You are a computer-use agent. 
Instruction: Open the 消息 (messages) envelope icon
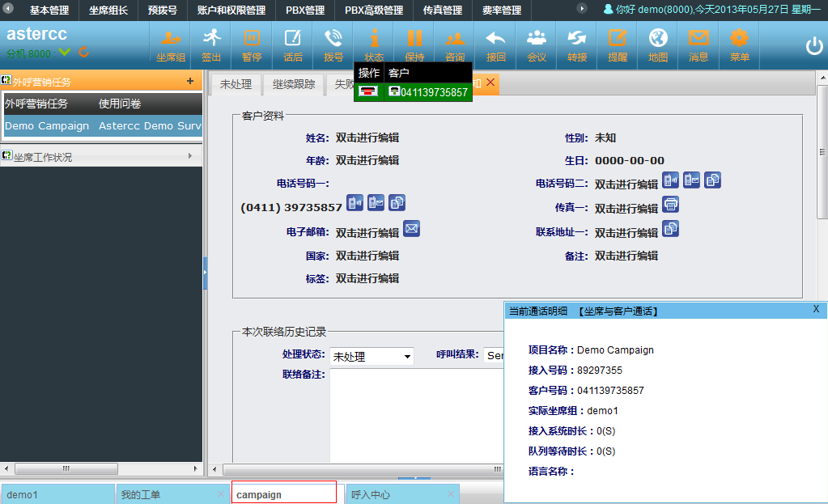(698, 44)
